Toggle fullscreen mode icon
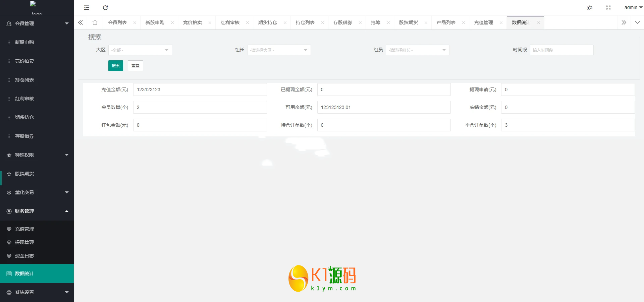644x302 pixels. point(608,8)
